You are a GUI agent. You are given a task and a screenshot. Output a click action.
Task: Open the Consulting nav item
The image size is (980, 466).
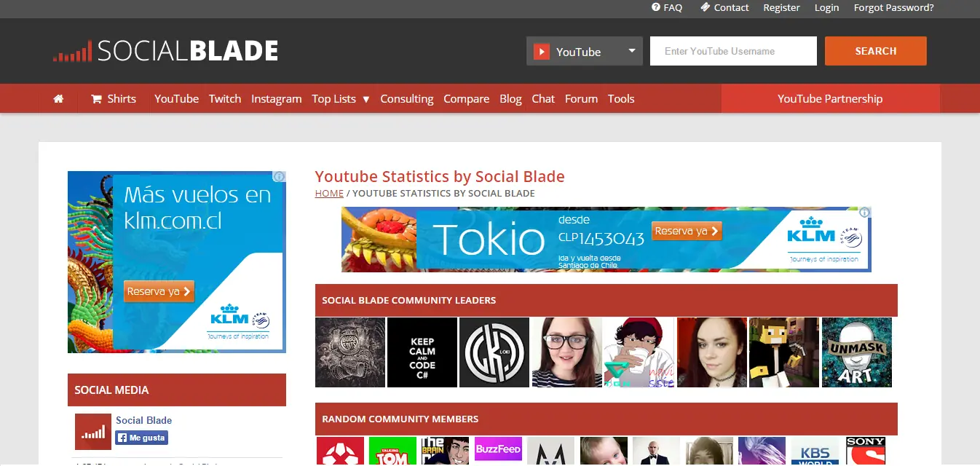[x=407, y=99]
